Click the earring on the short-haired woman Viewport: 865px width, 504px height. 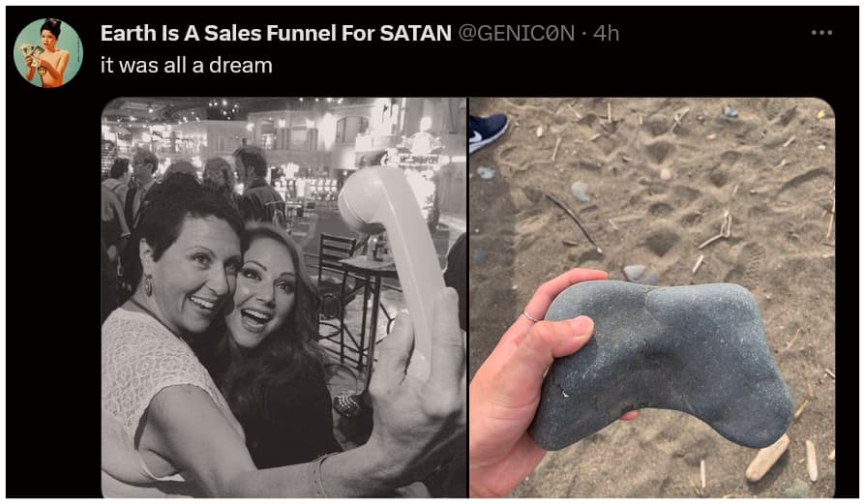pyautogui.click(x=149, y=285)
